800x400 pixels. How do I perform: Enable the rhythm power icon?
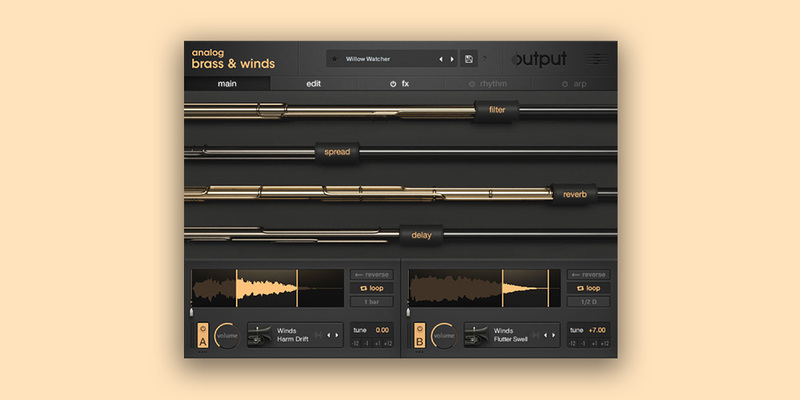[472, 84]
